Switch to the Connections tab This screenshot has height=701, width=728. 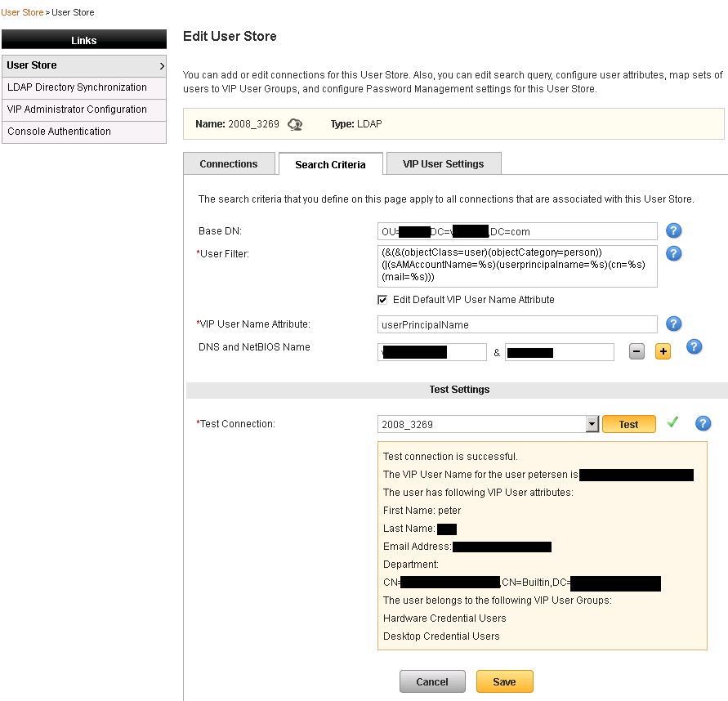pos(229,163)
